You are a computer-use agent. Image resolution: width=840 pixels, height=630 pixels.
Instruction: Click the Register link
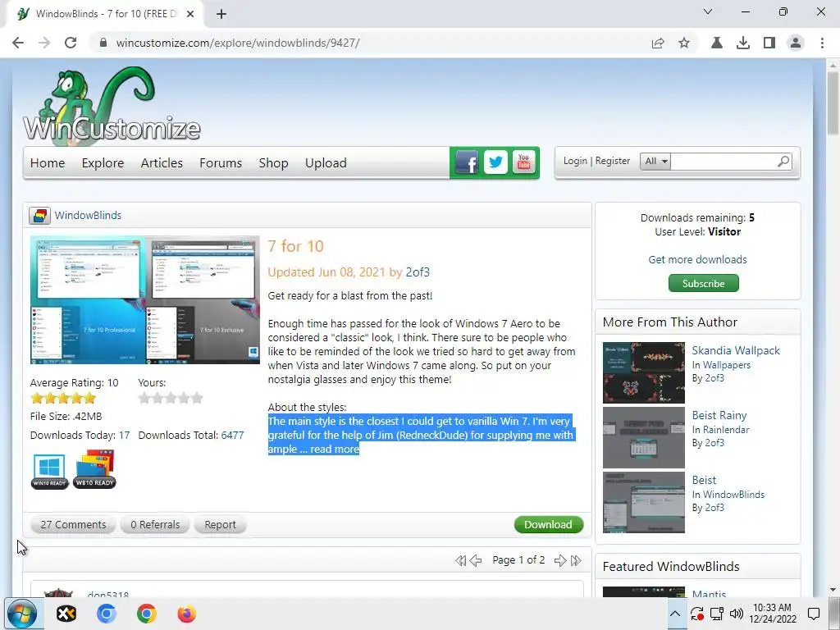click(612, 161)
